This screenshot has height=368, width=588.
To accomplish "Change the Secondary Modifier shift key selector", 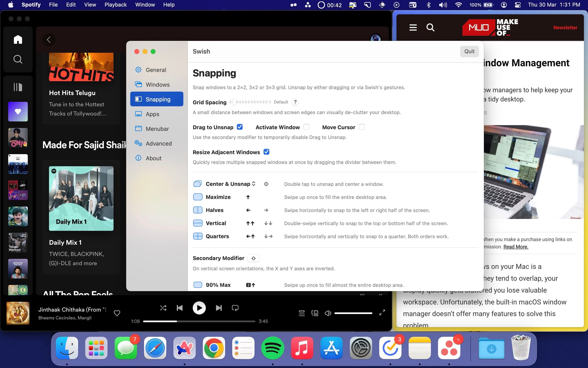I will tap(253, 258).
